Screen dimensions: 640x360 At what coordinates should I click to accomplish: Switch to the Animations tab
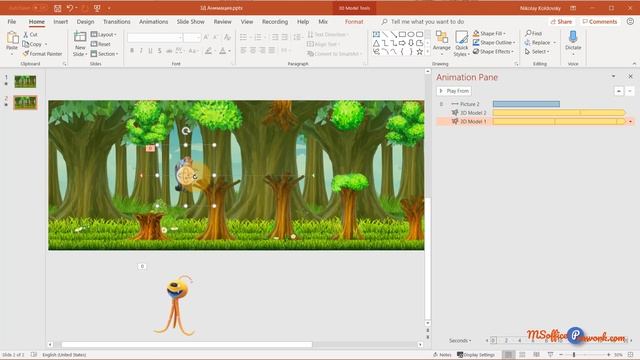point(153,22)
